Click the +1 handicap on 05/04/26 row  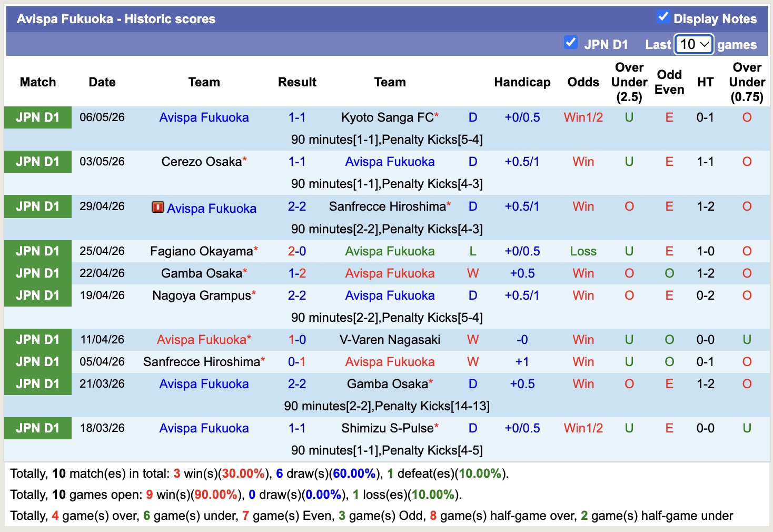[522, 362]
